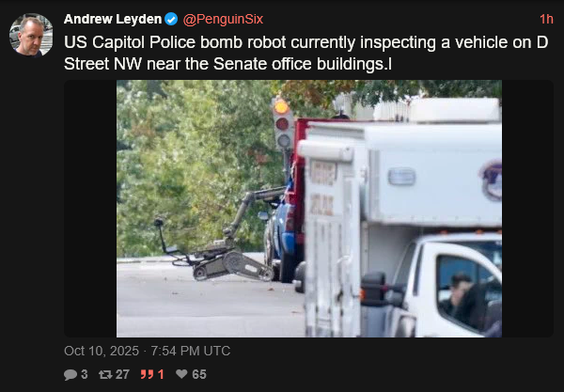Image resolution: width=564 pixels, height=392 pixels.
Task: Click the retweet arrows icon
Action: [105, 374]
